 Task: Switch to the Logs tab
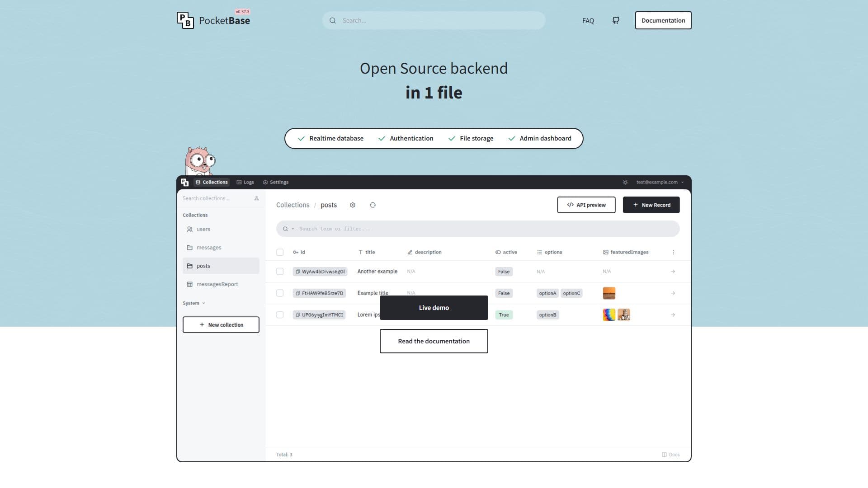coord(245,182)
